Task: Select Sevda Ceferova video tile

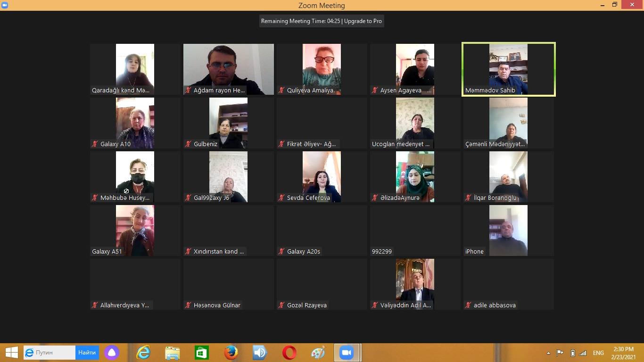Action: coord(322,177)
